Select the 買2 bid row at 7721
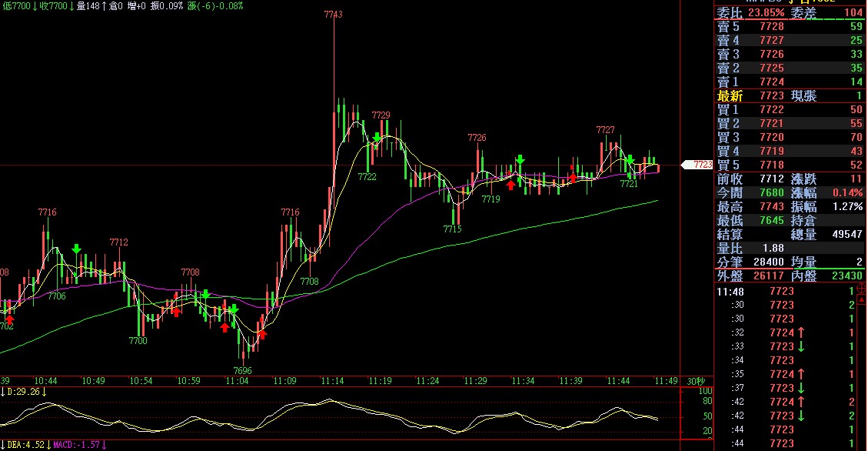Image resolution: width=868 pixels, height=451 pixels. point(790,124)
